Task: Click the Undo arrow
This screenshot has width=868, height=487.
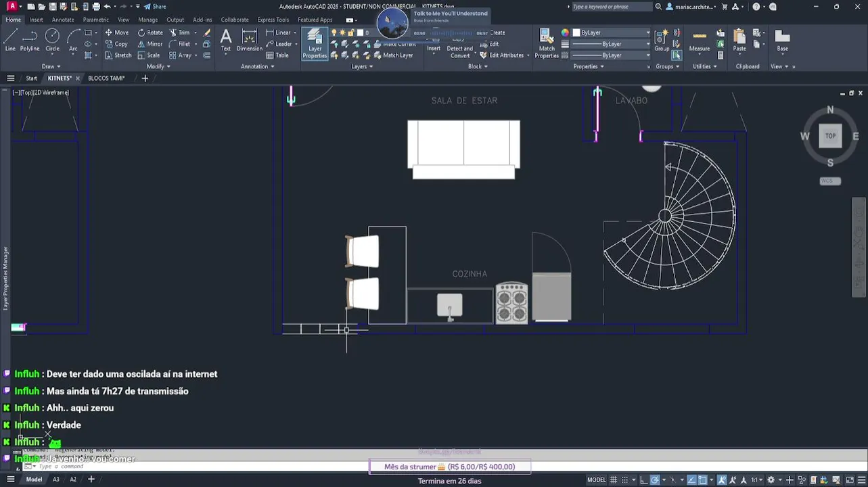Action: pyautogui.click(x=107, y=7)
